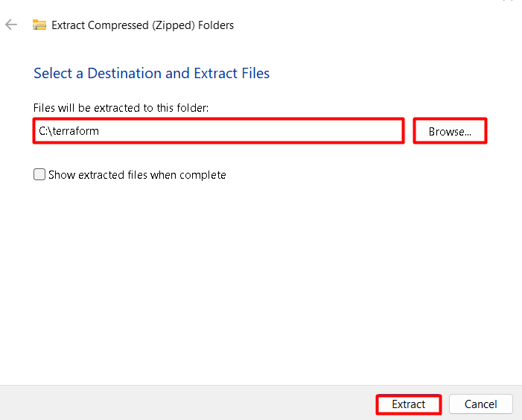Click the zipped folder icon in the title
Image resolution: width=522 pixels, height=420 pixels.
pos(39,25)
